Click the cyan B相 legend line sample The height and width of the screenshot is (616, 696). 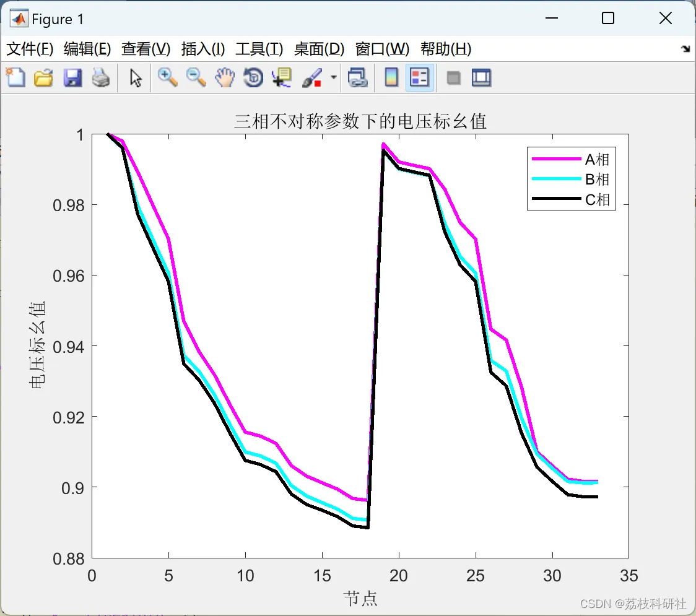tap(557, 179)
